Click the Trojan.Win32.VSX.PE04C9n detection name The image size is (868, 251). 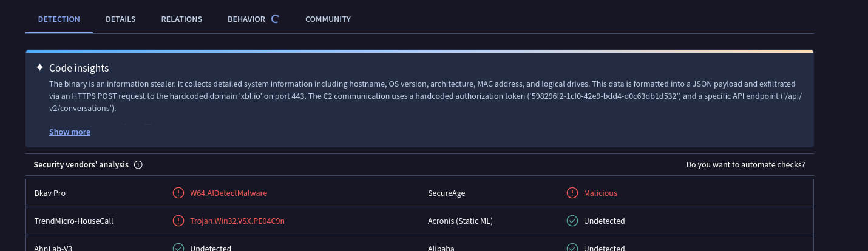point(237,221)
